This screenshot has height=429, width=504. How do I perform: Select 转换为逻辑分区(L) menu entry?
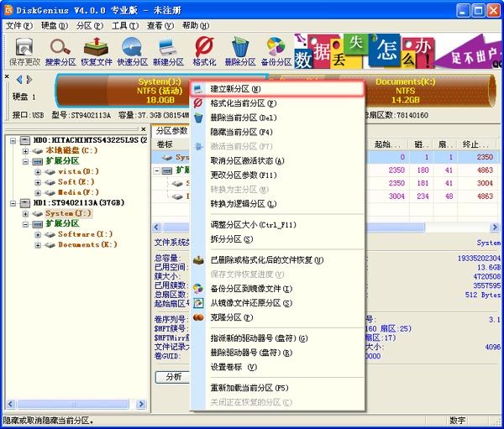277,204
